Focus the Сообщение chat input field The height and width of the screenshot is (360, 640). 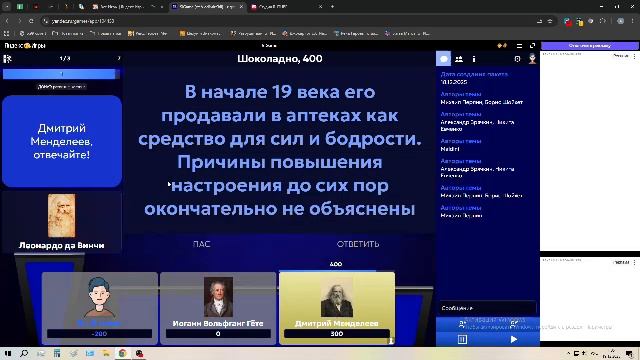pos(488,308)
